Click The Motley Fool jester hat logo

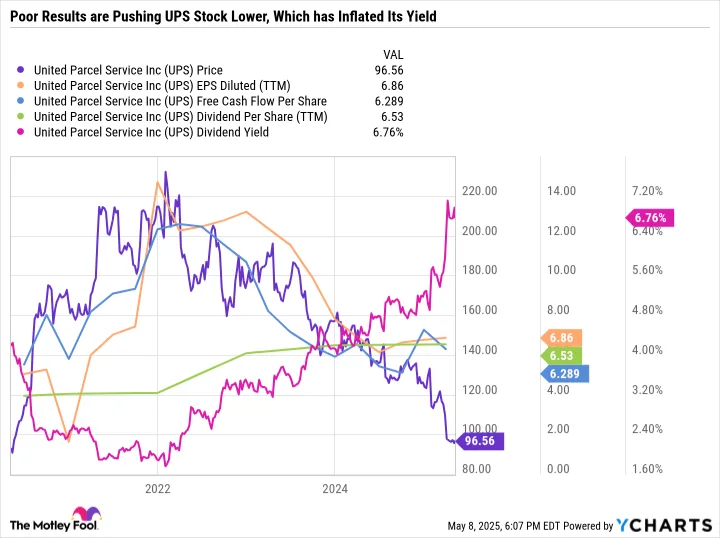[86, 515]
